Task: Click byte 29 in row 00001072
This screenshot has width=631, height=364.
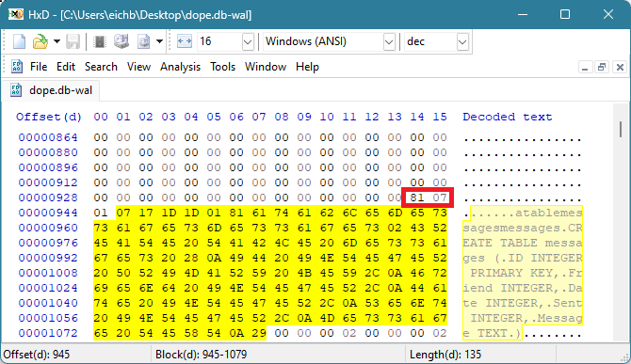Action: (x=259, y=333)
